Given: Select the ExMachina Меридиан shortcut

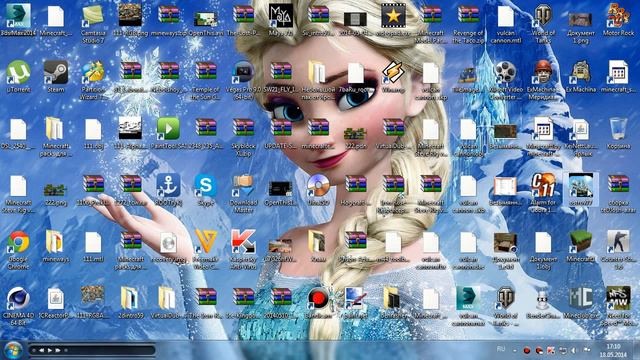Looking at the screenshot, I should pyautogui.click(x=543, y=80).
